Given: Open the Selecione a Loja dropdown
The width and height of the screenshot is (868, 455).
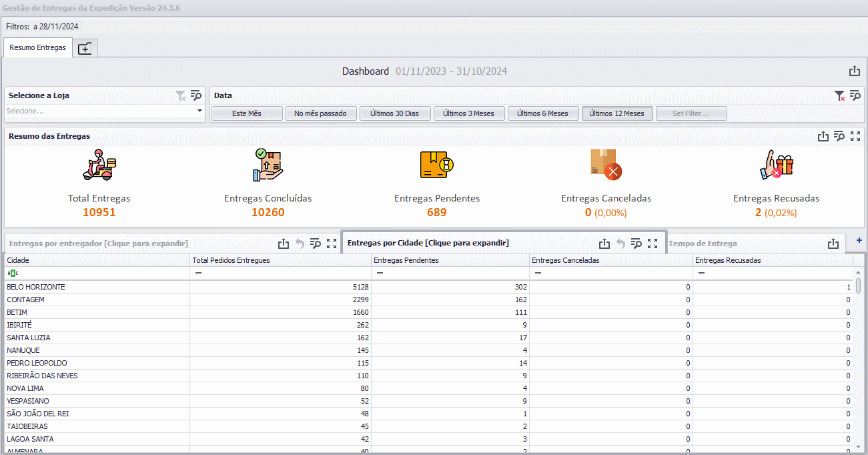Looking at the screenshot, I should point(199,111).
